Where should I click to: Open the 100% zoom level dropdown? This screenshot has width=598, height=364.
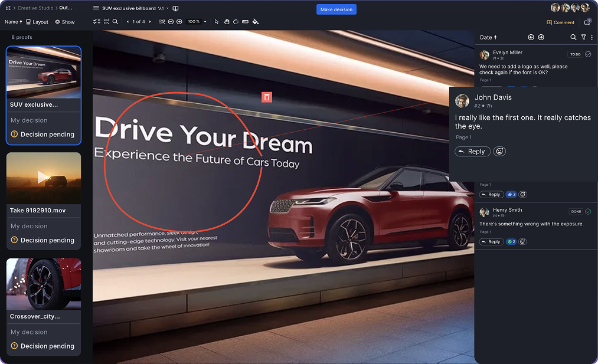(x=196, y=22)
